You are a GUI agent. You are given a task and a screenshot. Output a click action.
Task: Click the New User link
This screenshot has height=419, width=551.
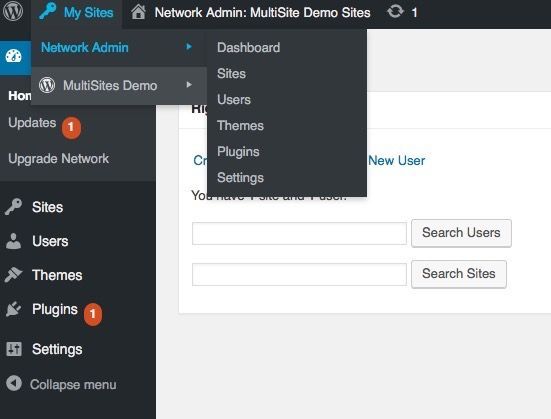(x=396, y=161)
